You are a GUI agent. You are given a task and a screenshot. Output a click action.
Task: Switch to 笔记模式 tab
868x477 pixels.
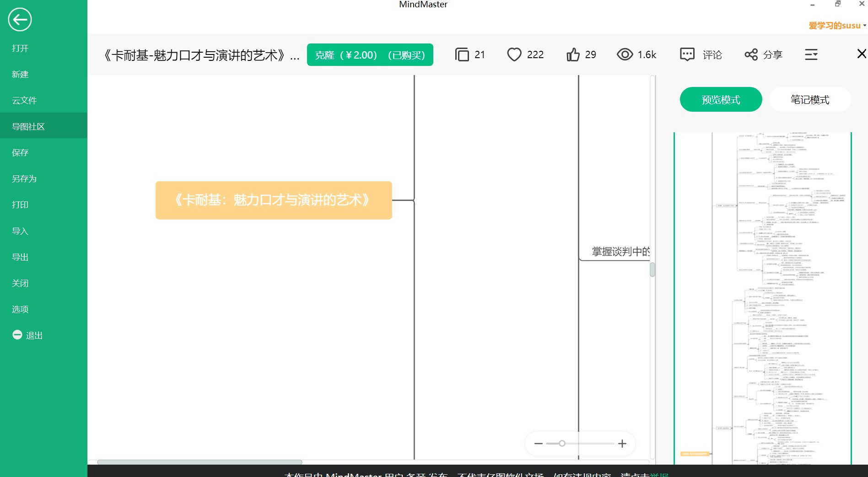coord(810,99)
